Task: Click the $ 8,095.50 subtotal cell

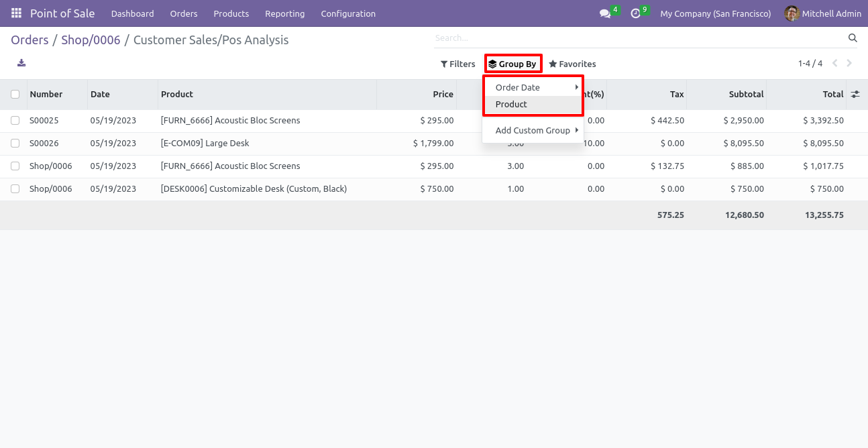Action: [744, 144]
